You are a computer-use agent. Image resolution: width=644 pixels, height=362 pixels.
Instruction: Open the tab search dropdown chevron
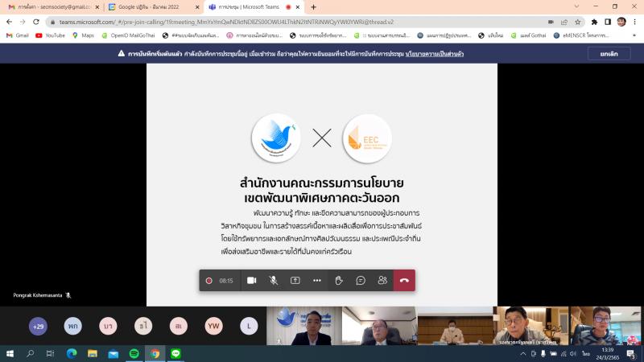point(576,6)
